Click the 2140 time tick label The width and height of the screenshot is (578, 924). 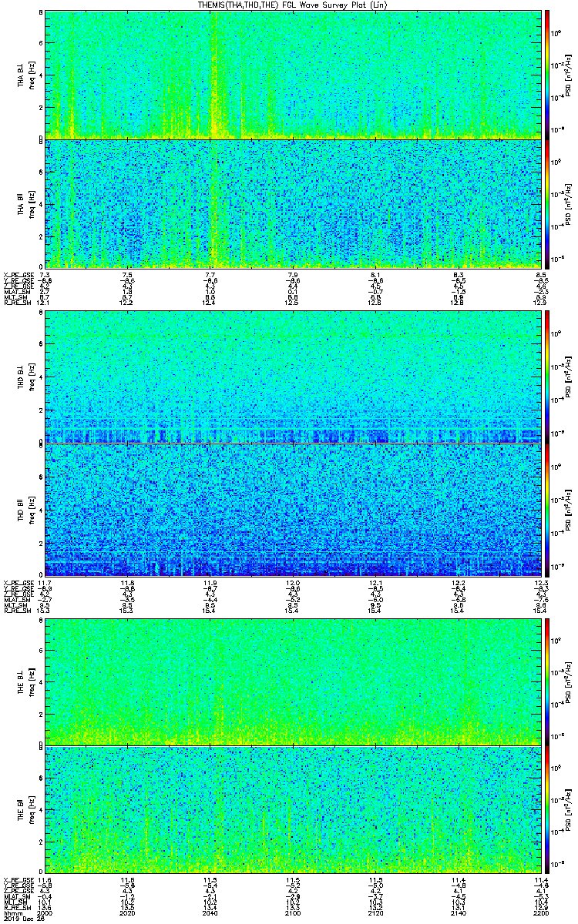[457, 912]
